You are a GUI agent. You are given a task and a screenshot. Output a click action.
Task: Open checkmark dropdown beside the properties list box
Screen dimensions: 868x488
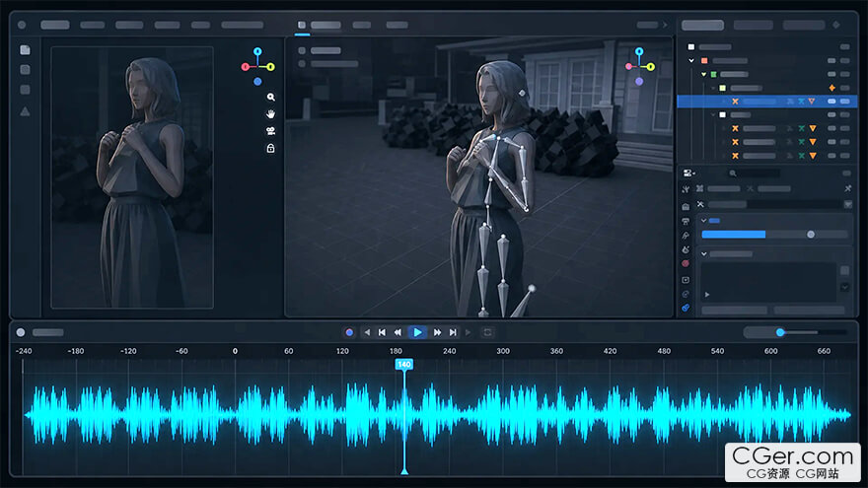(844, 287)
